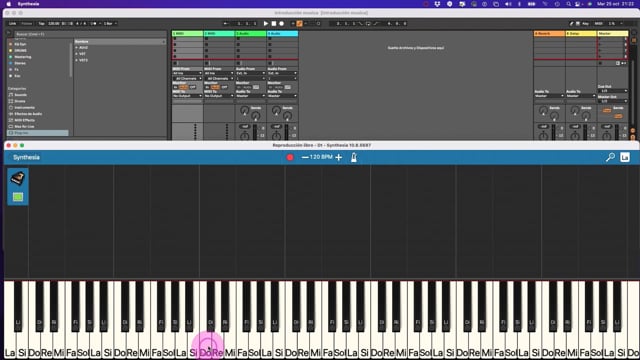Open track 1 MIDI From All Ins dropdown
Image resolution: width=640 pixels, height=360 pixels.
(x=187, y=73)
